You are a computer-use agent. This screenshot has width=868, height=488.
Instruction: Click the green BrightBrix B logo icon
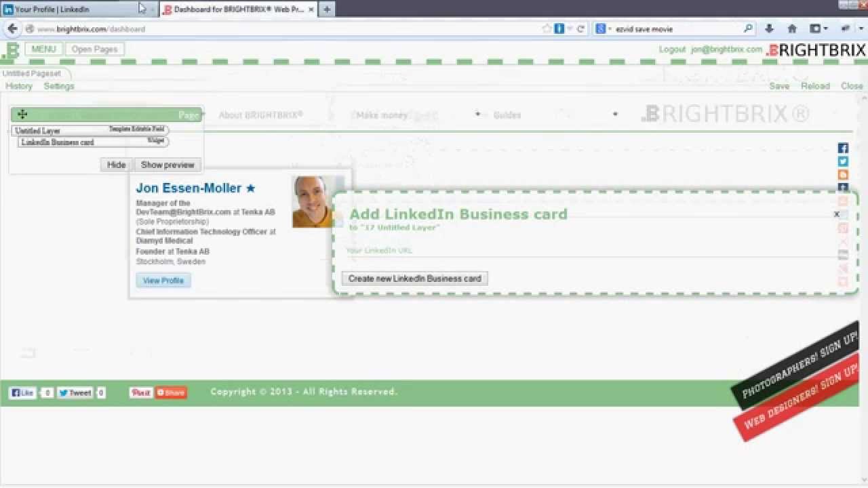11,50
